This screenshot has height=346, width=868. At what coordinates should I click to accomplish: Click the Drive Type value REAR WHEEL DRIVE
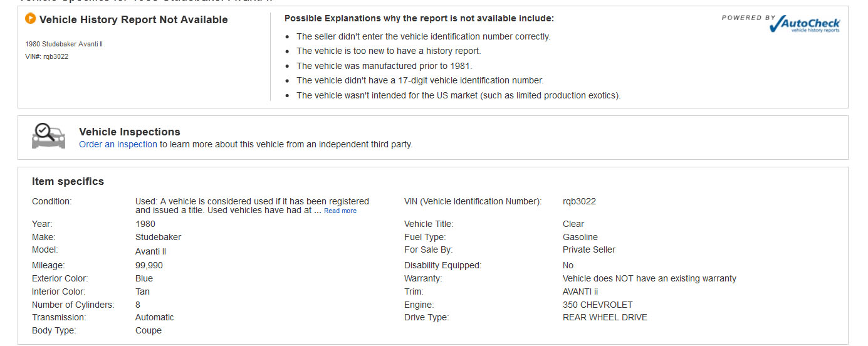pos(605,317)
